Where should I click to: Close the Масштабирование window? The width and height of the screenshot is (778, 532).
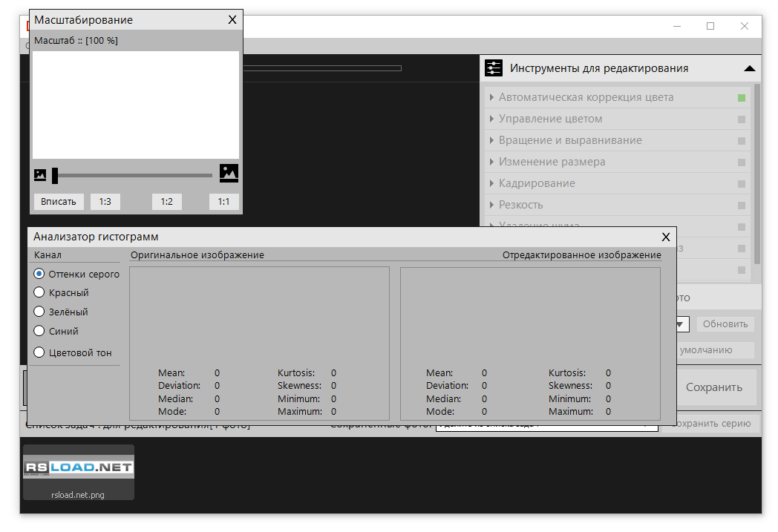point(232,20)
